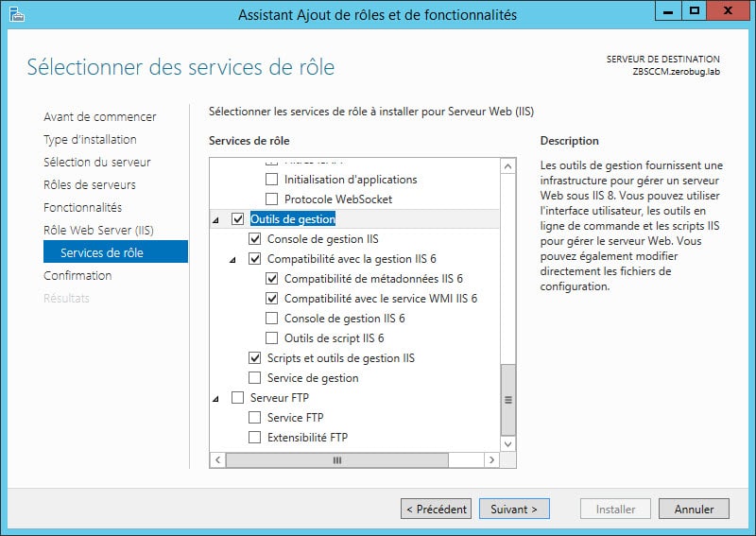Enable Console de gestion IIS 6 checkbox

point(272,319)
